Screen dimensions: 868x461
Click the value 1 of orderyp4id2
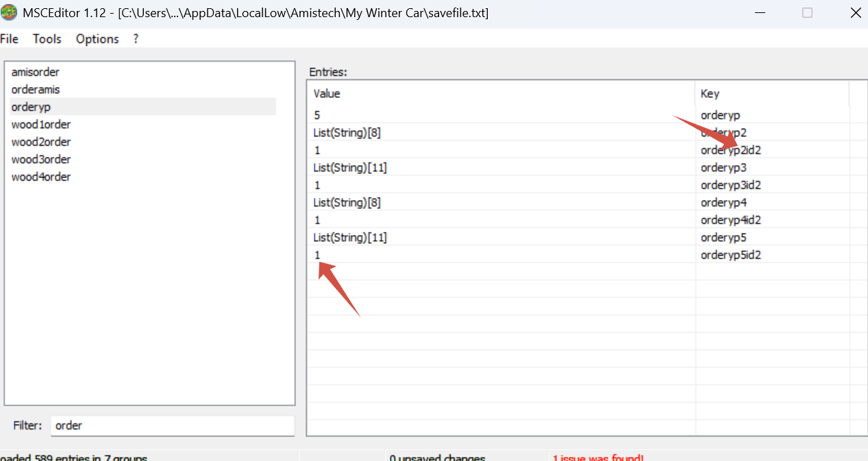[317, 220]
